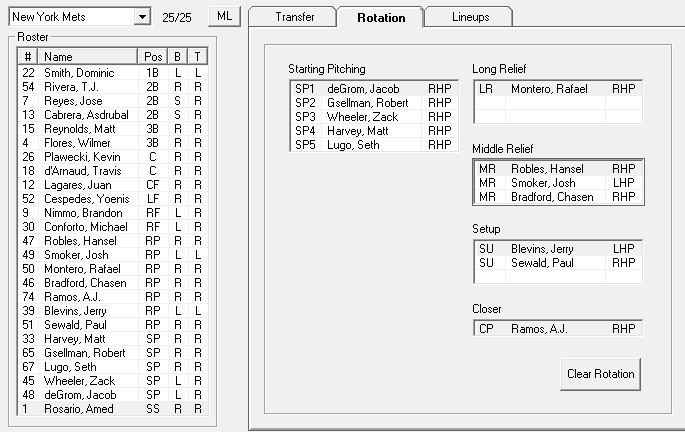Screen dimensions: 685x432
Task: Click the empty third Setup slot
Action: (x=558, y=277)
